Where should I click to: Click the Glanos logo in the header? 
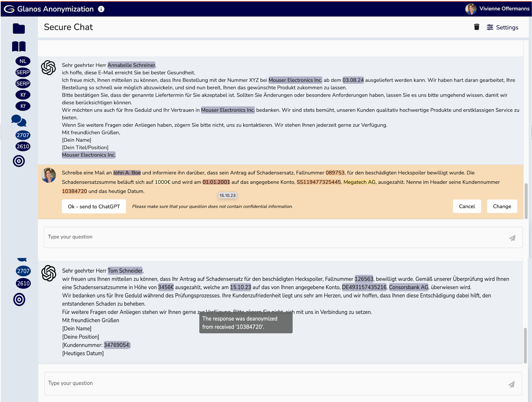[9, 9]
